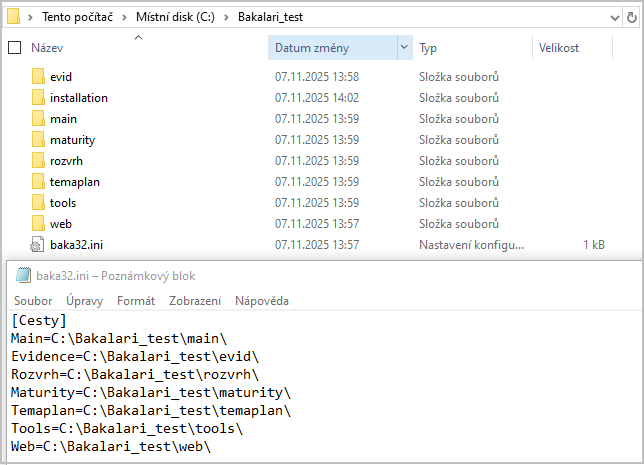Click the Web= line in the text editor
This screenshot has height=465, width=644.
pyautogui.click(x=110, y=447)
